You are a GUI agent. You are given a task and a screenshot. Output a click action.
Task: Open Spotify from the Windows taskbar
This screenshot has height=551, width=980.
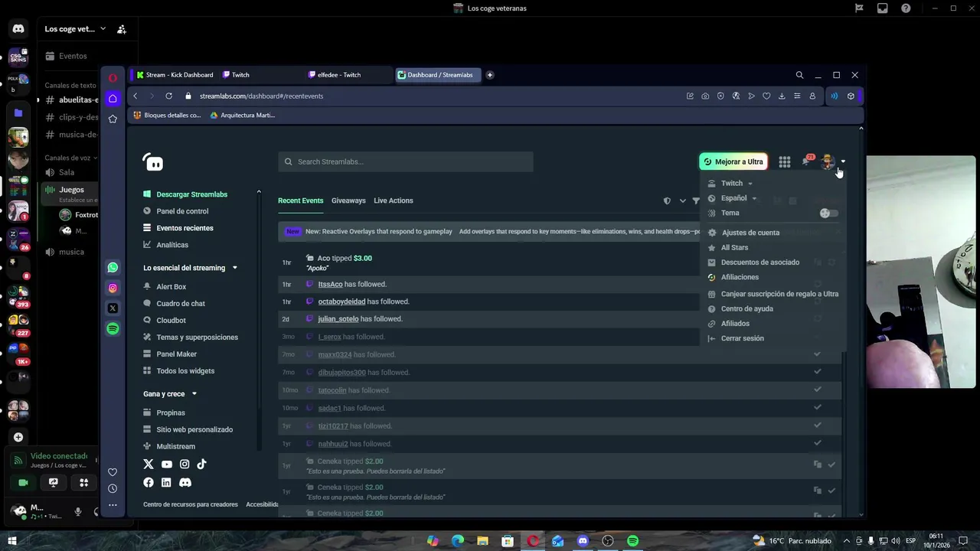632,541
